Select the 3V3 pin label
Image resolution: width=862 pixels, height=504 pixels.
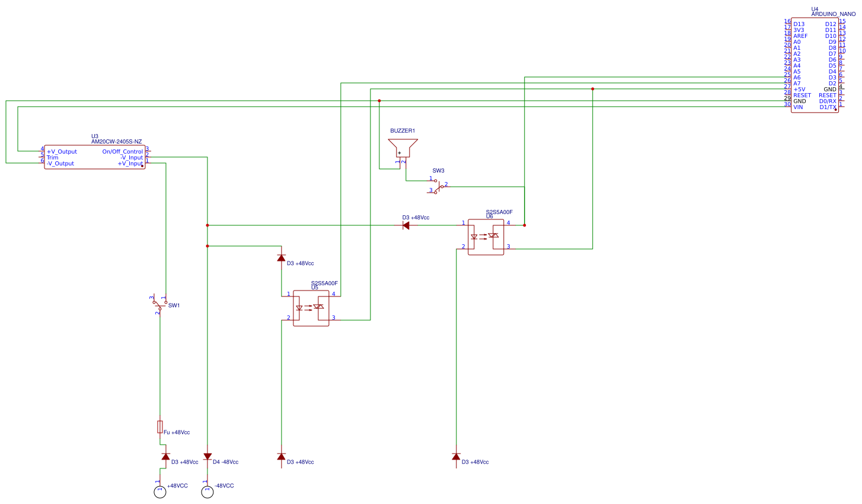click(x=799, y=30)
